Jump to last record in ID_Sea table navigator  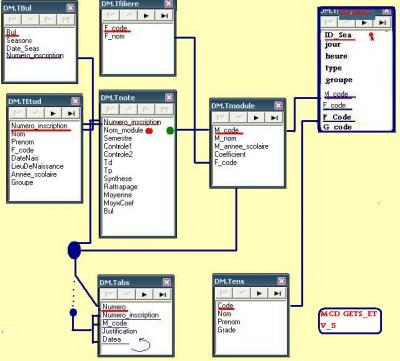tap(382, 22)
